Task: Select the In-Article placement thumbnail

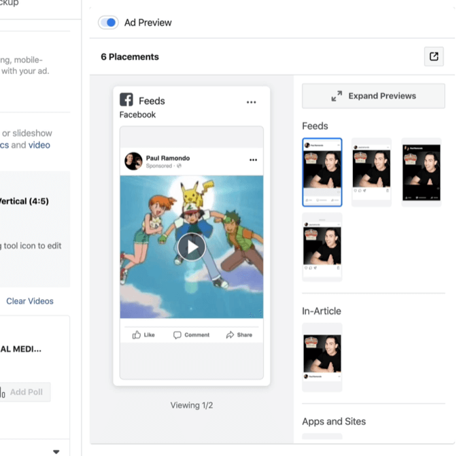Action: [x=322, y=357]
